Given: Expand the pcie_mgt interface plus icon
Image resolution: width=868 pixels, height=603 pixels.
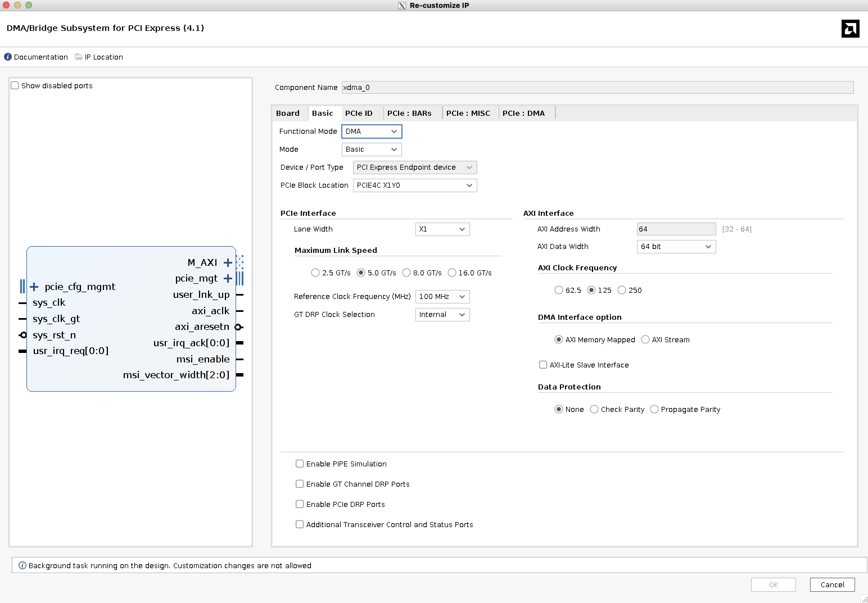Looking at the screenshot, I should (227, 278).
